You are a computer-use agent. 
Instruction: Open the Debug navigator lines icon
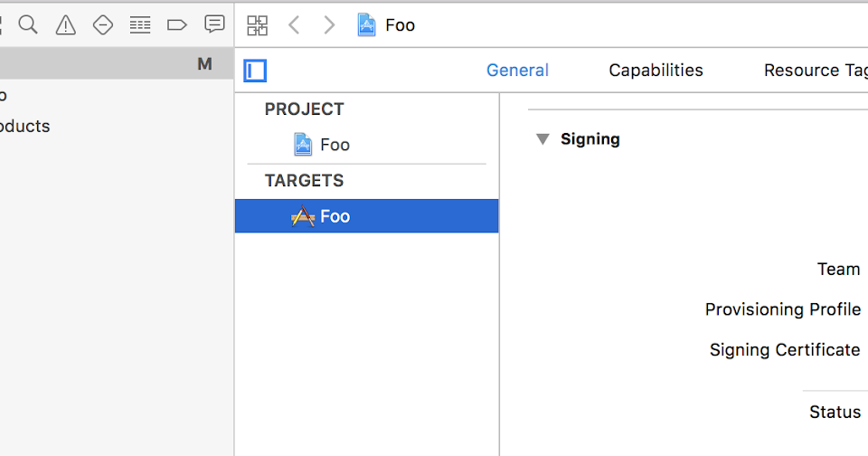[x=140, y=25]
